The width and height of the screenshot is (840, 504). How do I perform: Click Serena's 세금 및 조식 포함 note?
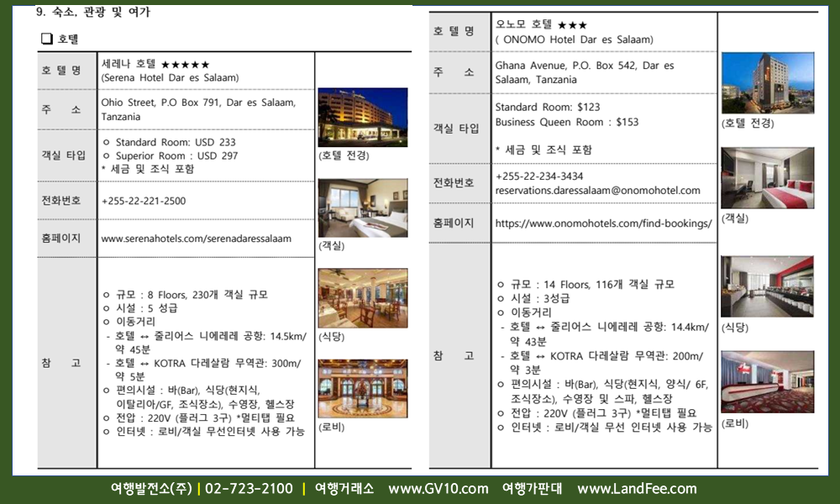tap(148, 169)
